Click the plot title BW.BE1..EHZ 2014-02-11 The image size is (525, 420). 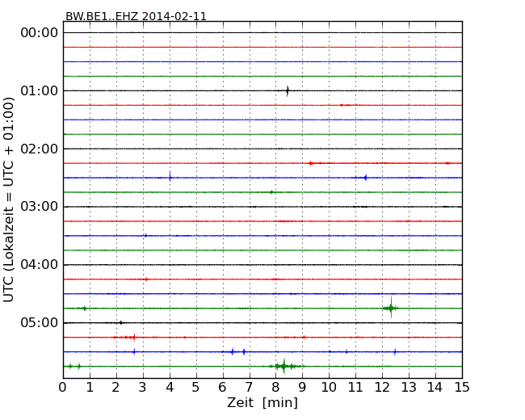pyautogui.click(x=136, y=16)
